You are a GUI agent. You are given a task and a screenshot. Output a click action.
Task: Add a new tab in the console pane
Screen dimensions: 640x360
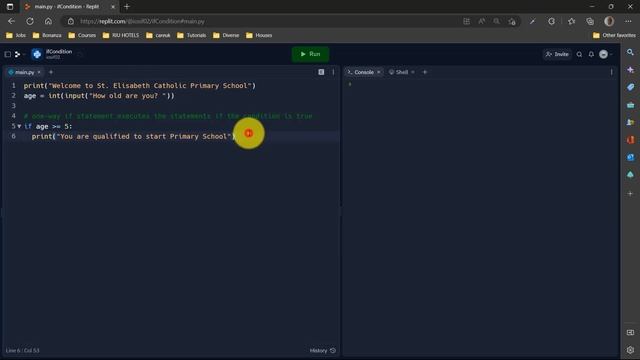click(x=424, y=72)
